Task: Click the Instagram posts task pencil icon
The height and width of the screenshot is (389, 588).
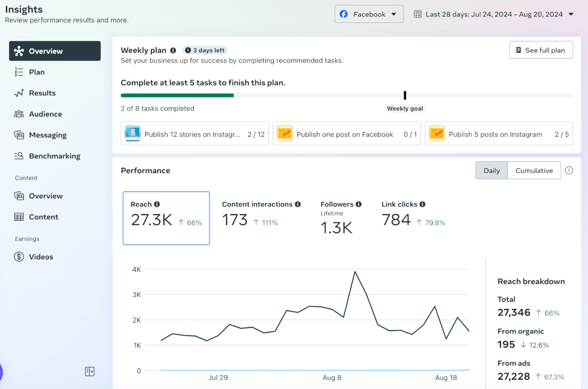Action: pos(437,133)
